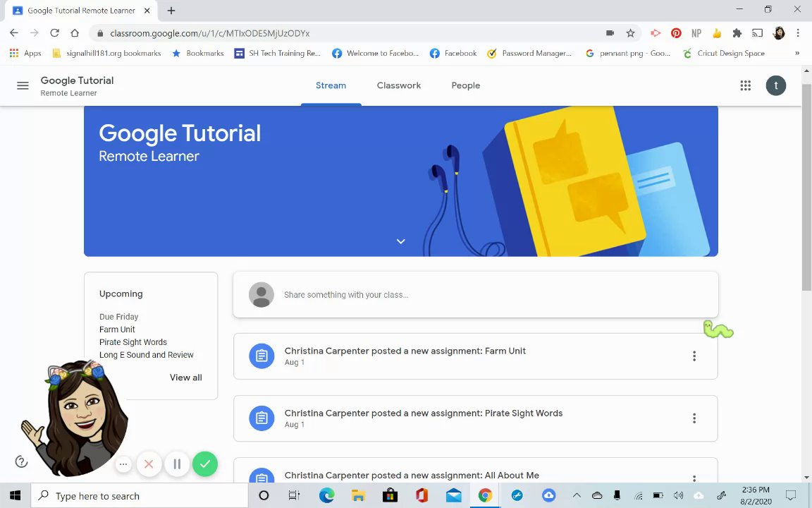This screenshot has height=508, width=812.
Task: Open Farm Unit post's three-dot options
Action: [x=694, y=356]
